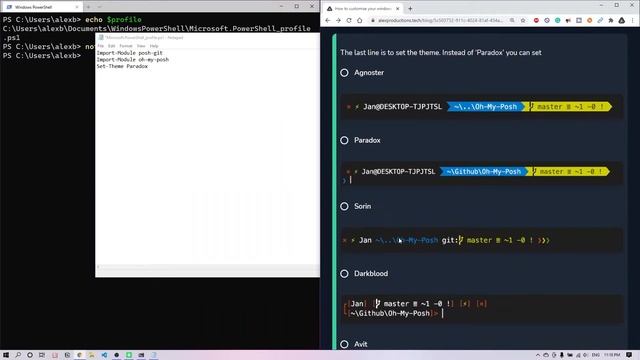Open File Explorer from the taskbar
Screen dimensions: 640x360
(92, 355)
